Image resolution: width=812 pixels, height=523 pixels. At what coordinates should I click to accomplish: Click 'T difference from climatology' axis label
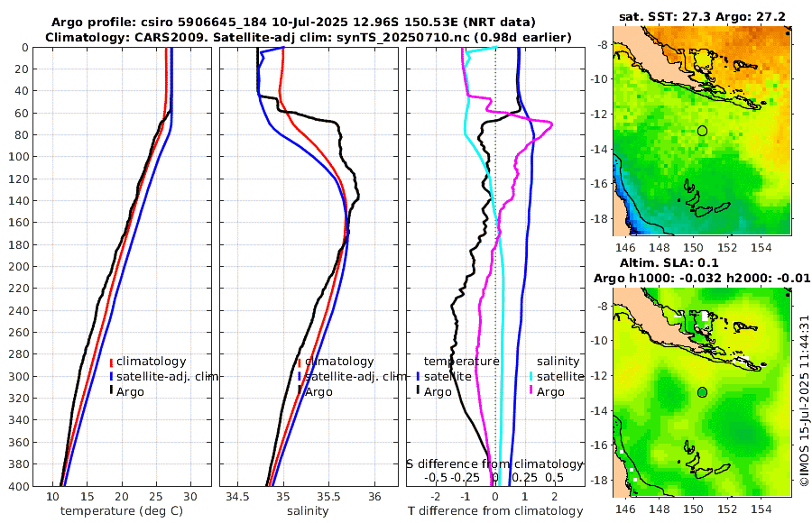pyautogui.click(x=495, y=511)
